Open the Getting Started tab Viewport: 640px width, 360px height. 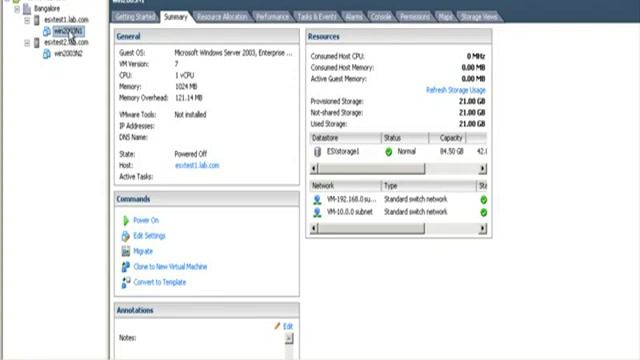click(135, 17)
